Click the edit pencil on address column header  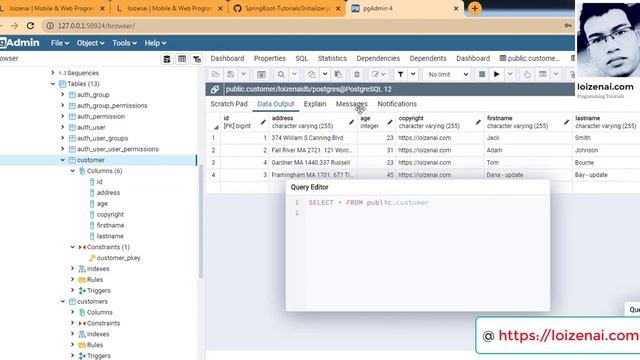tap(351, 122)
